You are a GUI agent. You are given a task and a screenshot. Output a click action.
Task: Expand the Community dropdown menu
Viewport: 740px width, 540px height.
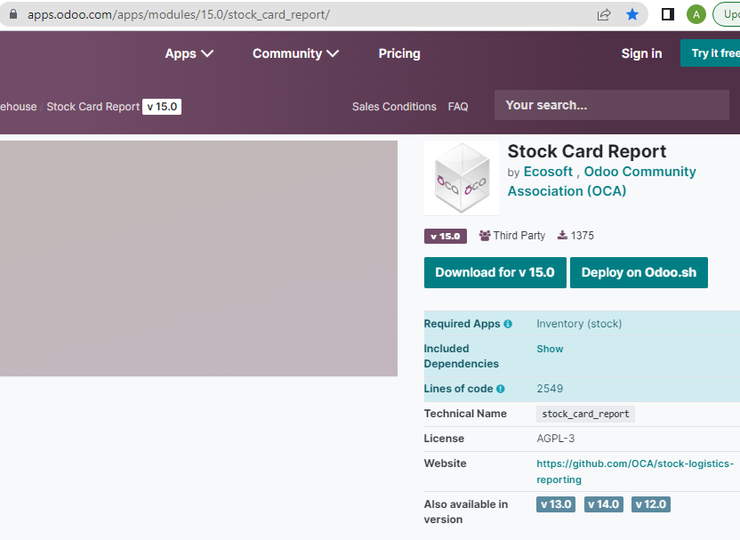point(295,54)
